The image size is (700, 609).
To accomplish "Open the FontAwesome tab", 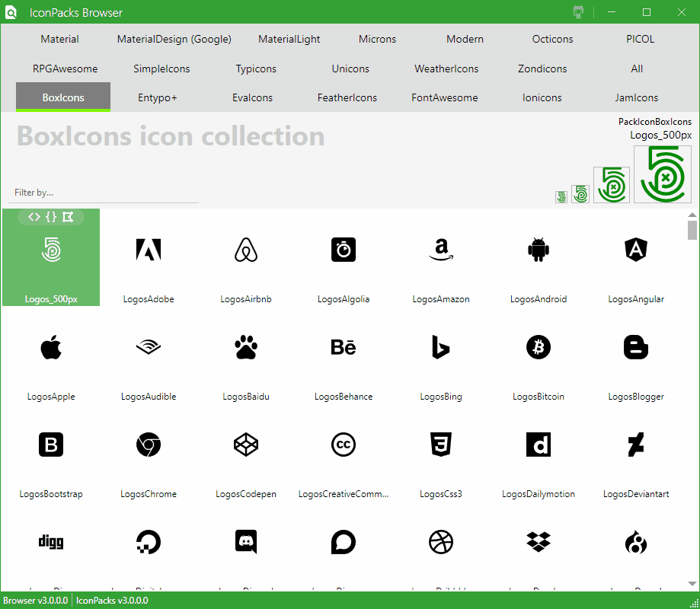I will click(445, 97).
